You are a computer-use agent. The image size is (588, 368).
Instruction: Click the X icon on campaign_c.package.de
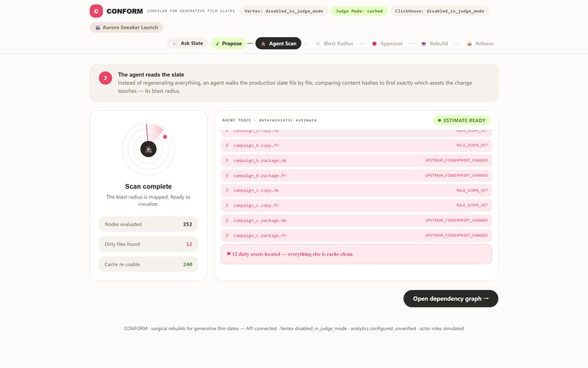point(227,221)
